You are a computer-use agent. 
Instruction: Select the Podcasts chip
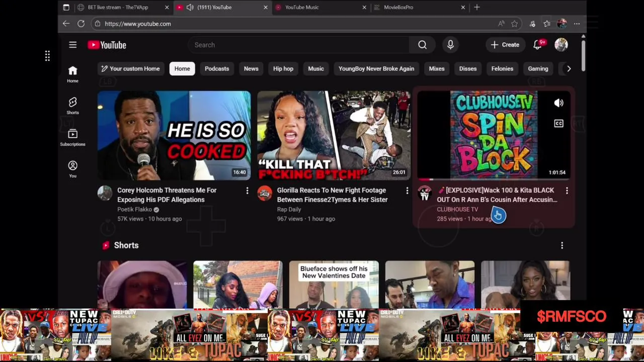(x=217, y=69)
